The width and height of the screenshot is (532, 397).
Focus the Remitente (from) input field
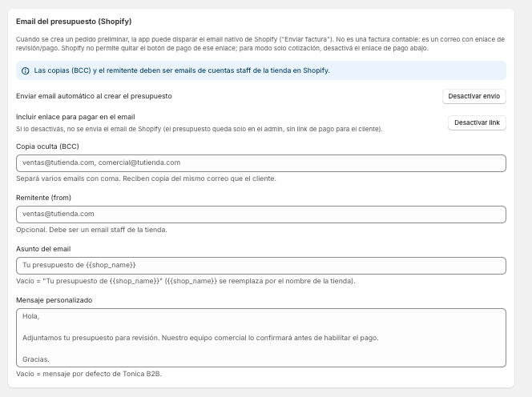tap(261, 215)
